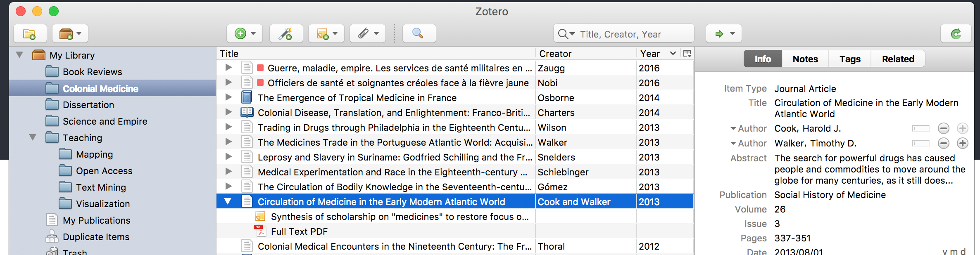Open the Locate green arrow menu

pyautogui.click(x=724, y=34)
